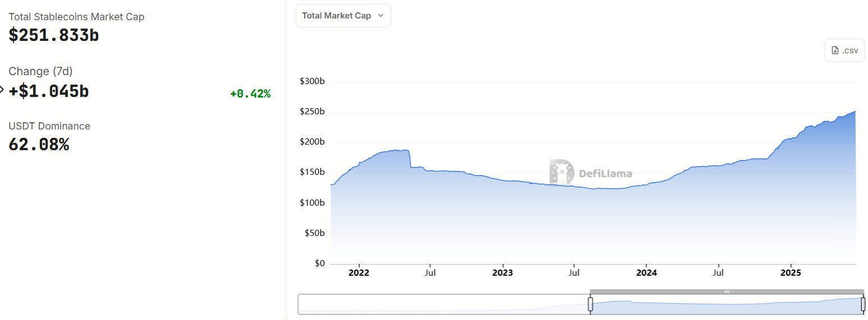Click the USDT Dominance label

pos(49,126)
